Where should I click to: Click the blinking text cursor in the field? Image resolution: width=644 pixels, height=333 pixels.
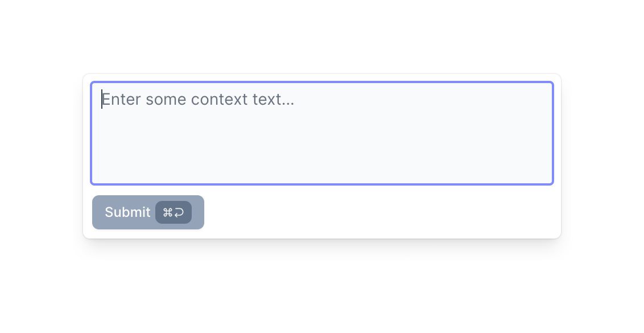tap(102, 99)
